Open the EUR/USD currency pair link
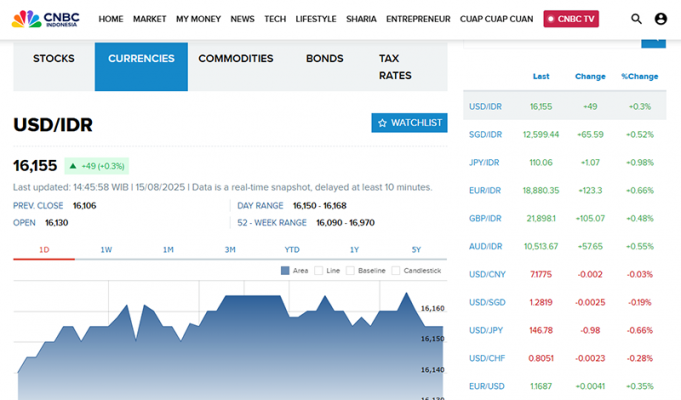Image resolution: width=681 pixels, height=400 pixels. pyautogui.click(x=485, y=386)
